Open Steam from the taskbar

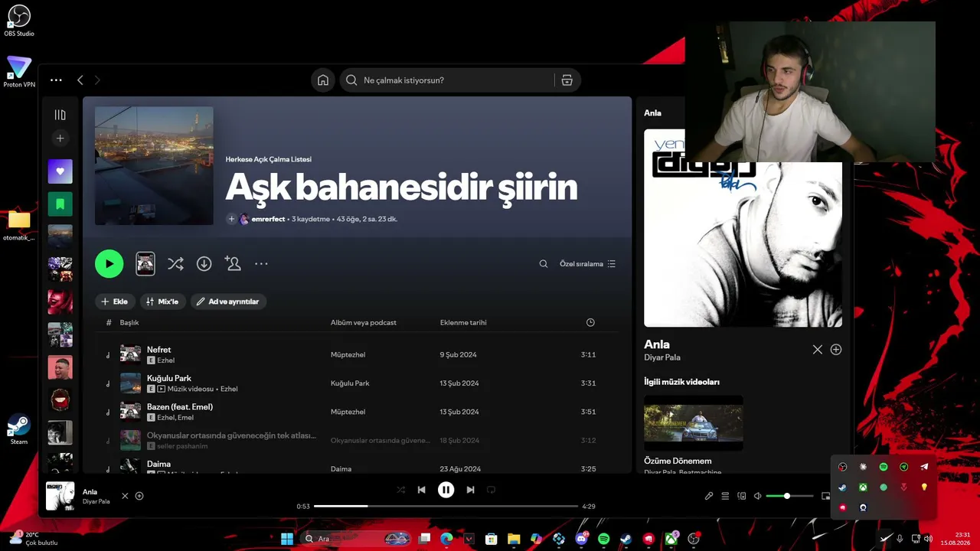626,539
